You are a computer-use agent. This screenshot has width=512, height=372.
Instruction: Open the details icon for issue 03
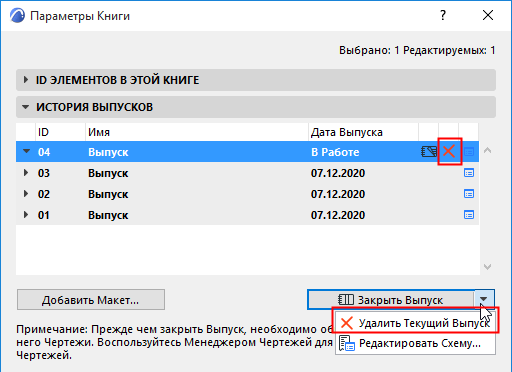[x=469, y=173]
